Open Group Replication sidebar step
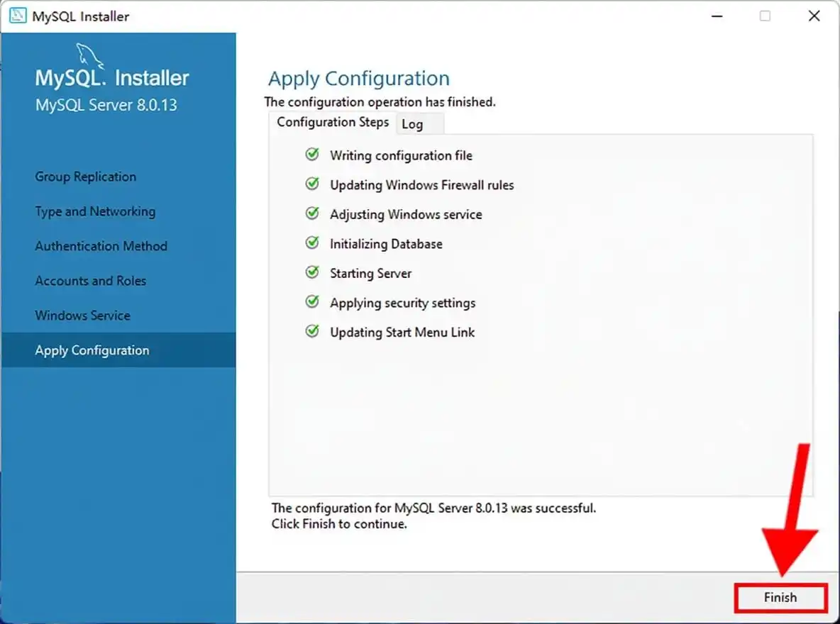This screenshot has height=624, width=840. click(x=86, y=177)
